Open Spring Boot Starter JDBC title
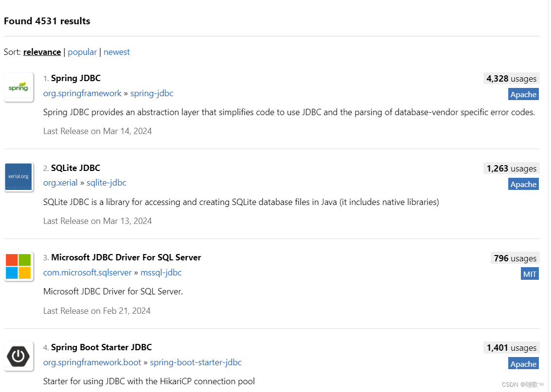The width and height of the screenshot is (551, 392). (102, 347)
